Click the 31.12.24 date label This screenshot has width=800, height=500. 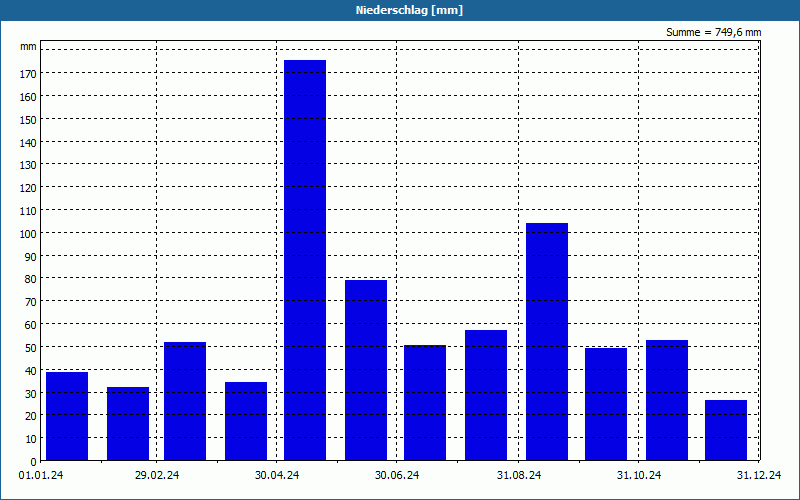tap(759, 476)
